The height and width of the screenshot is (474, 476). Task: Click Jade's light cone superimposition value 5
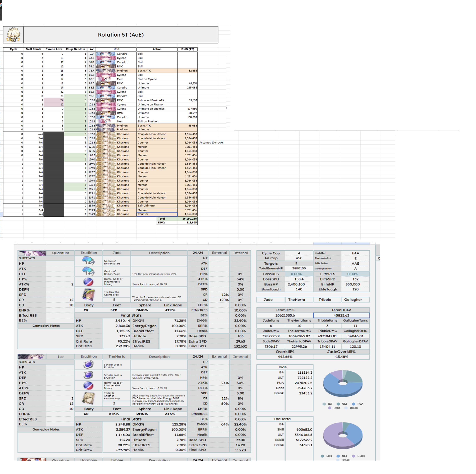(114, 299)
